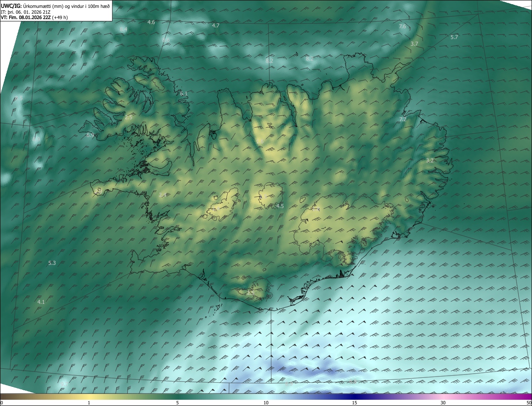This screenshot has height=406, width=532.
Task: Click the 50 tick label on the colour scale
Action: click(529, 403)
